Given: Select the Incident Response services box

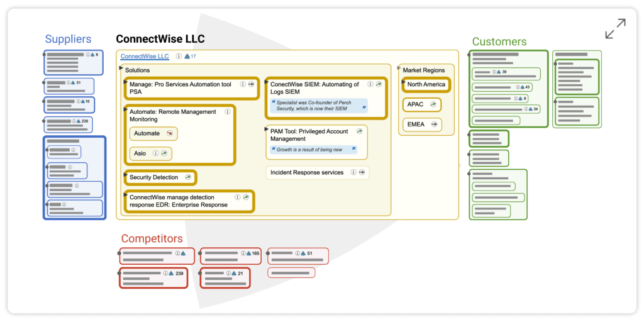Looking at the screenshot, I should tap(318, 172).
